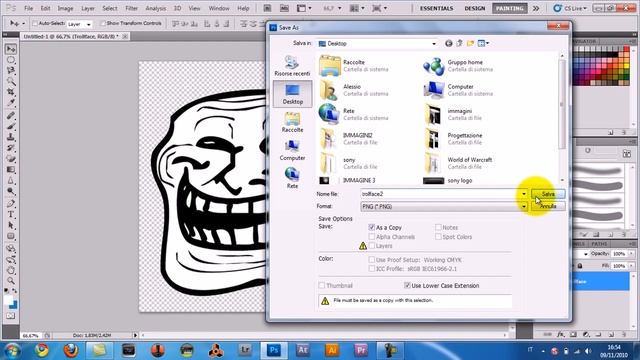Open the CS Live dropdown
The image size is (640, 360).
(x=570, y=8)
